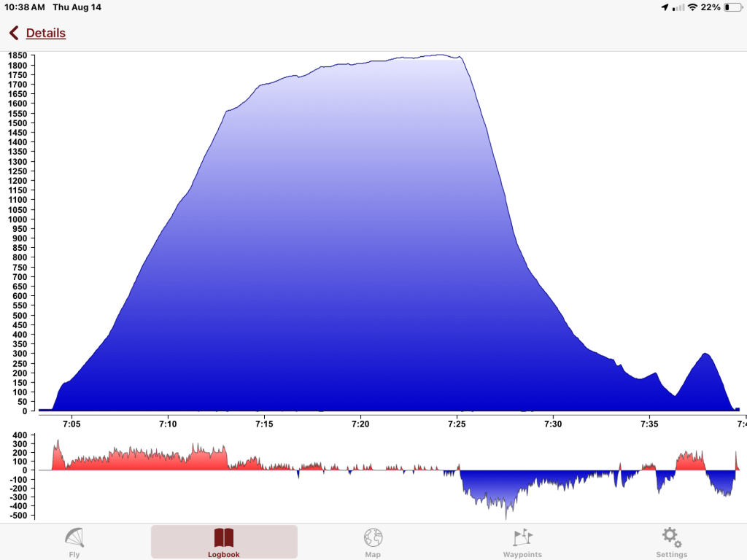This screenshot has width=747, height=560.
Task: Tap the Logbook book icon
Action: tap(224, 537)
